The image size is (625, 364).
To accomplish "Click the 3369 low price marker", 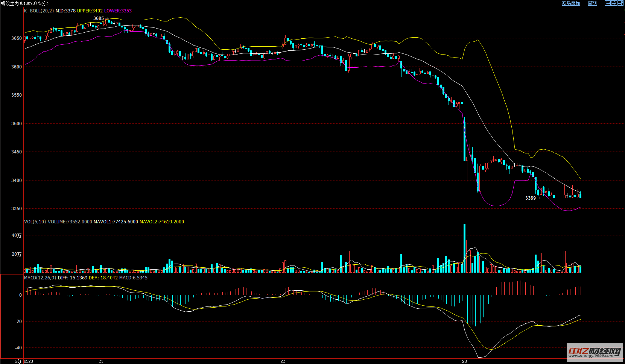I will click(531, 198).
